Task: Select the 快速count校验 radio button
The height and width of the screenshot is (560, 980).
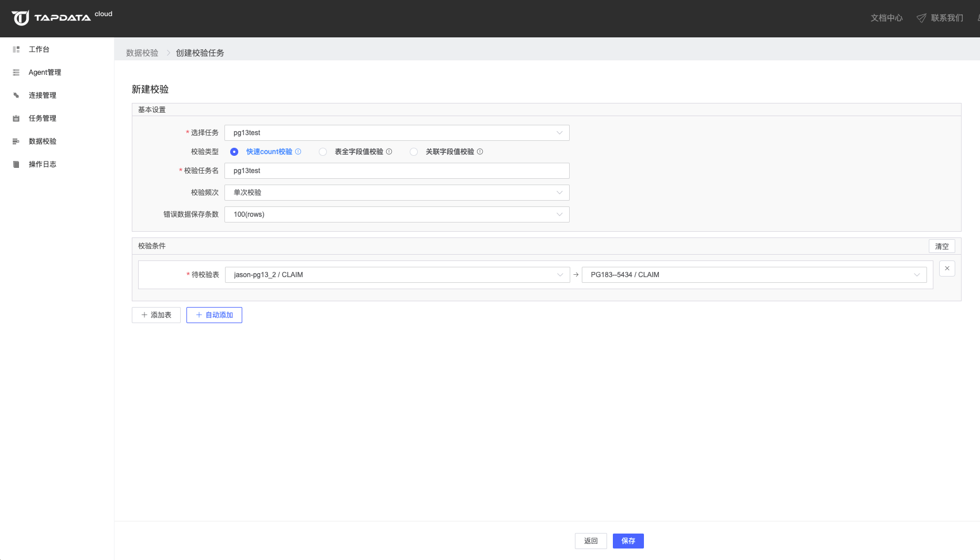Action: pyautogui.click(x=234, y=152)
